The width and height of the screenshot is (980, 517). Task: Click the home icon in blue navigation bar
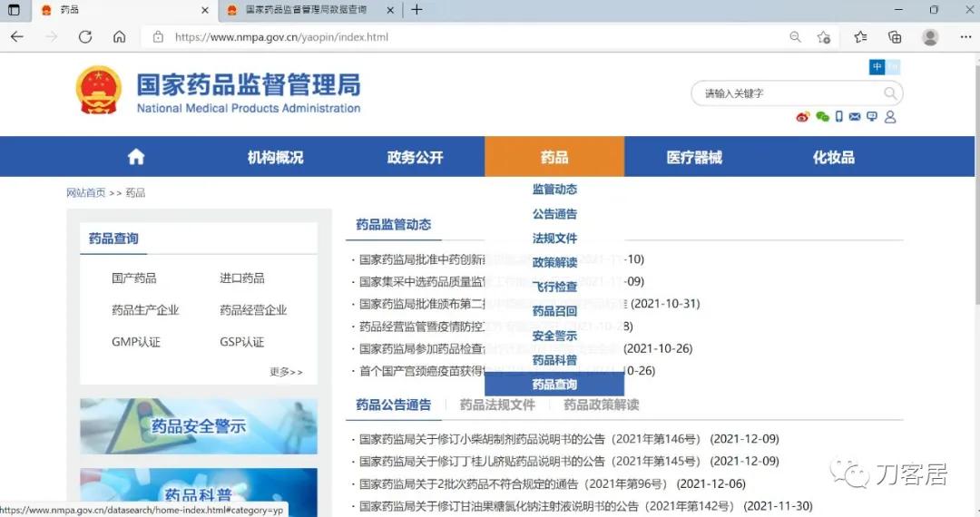point(135,157)
